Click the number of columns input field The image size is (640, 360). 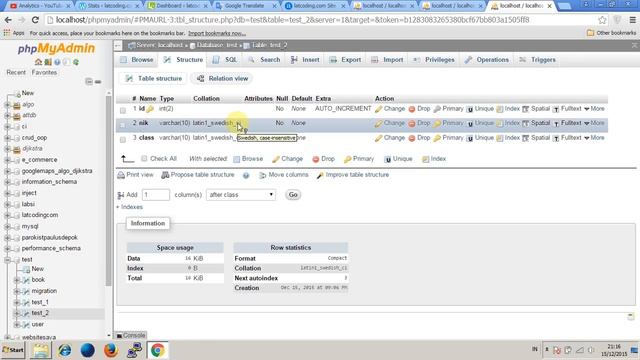pyautogui.click(x=156, y=195)
